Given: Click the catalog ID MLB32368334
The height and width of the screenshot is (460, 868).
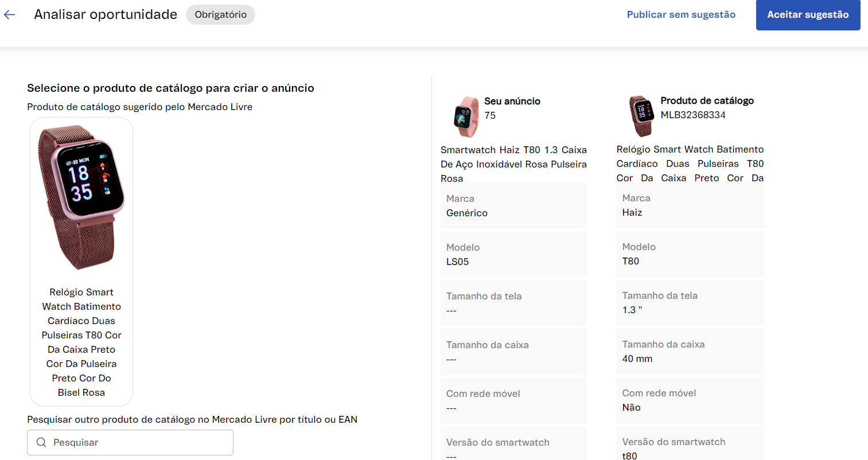Looking at the screenshot, I should pyautogui.click(x=693, y=115).
